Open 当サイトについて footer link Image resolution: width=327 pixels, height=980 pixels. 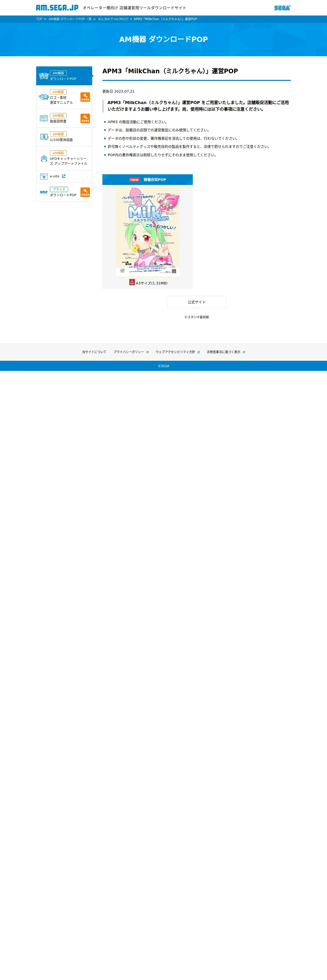[94, 352]
